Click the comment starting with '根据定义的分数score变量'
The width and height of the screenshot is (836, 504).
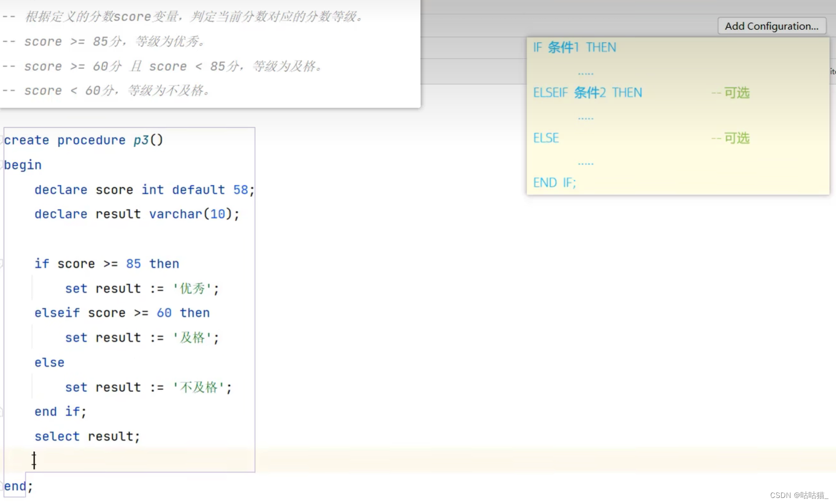[x=183, y=17]
